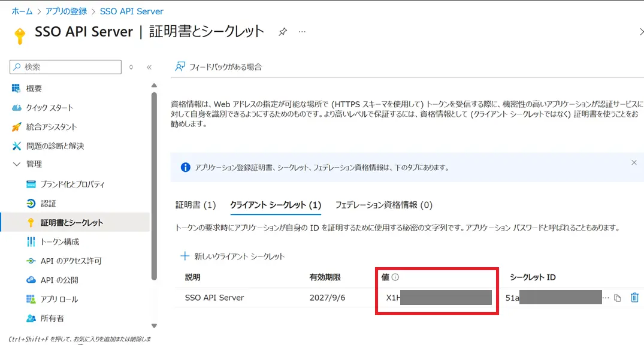
Task: Collapse the 管理 section chevron
Action: [x=16, y=164]
